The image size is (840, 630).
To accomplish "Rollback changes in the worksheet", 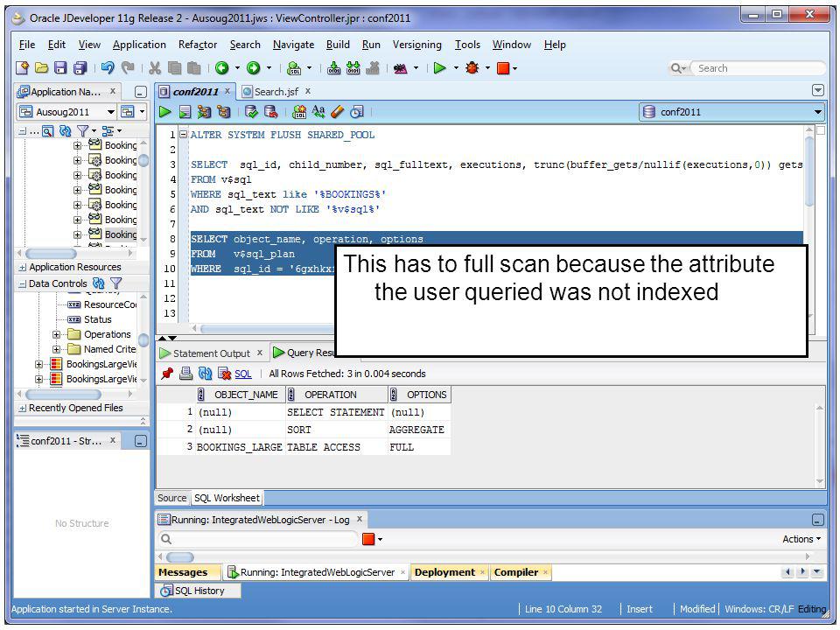I will [271, 111].
